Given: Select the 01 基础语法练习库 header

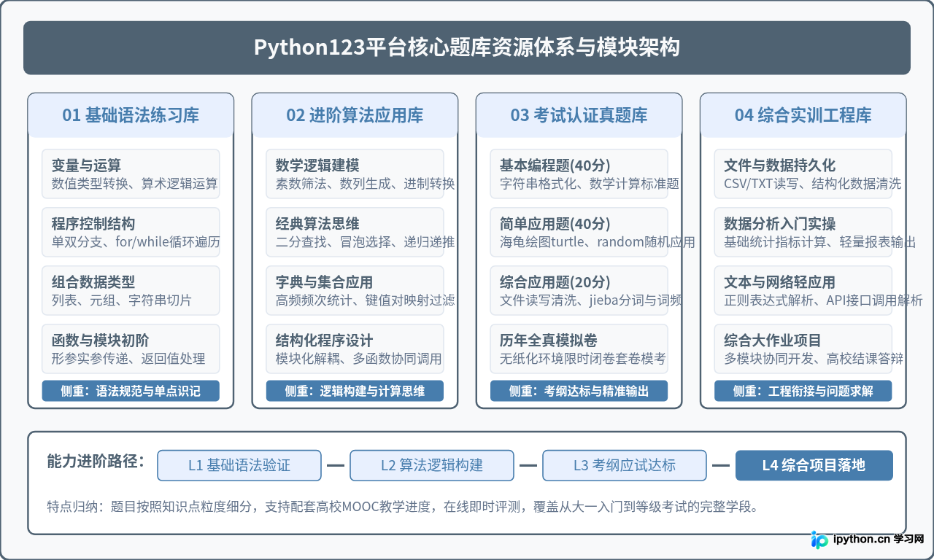Looking at the screenshot, I should (131, 115).
